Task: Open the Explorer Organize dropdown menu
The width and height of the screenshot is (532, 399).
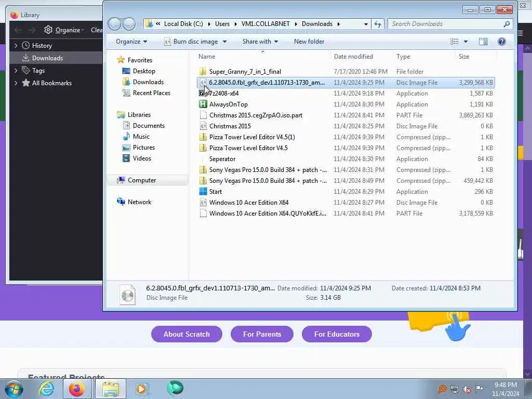Action: (x=131, y=42)
